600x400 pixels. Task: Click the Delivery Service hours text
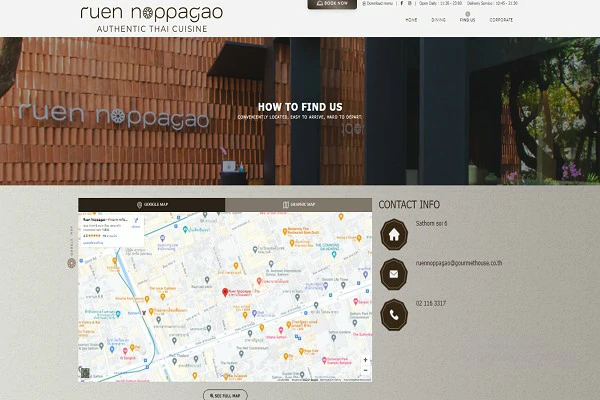[492, 3]
